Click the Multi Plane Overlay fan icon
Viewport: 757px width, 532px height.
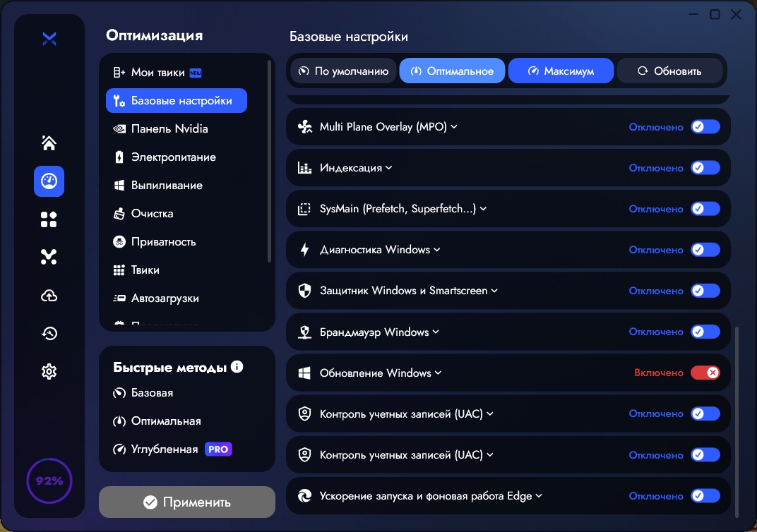304,127
